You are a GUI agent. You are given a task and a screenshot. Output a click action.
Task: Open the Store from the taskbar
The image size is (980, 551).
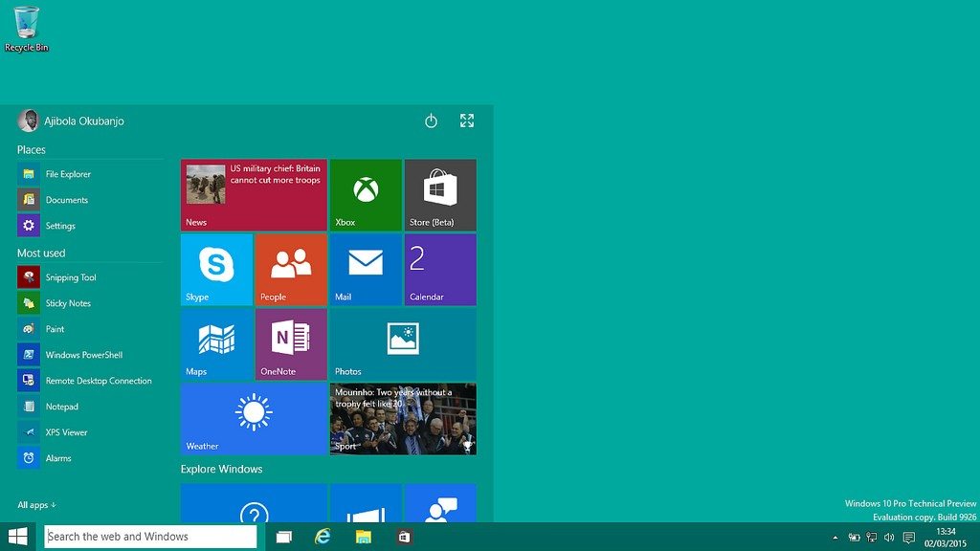click(x=405, y=537)
